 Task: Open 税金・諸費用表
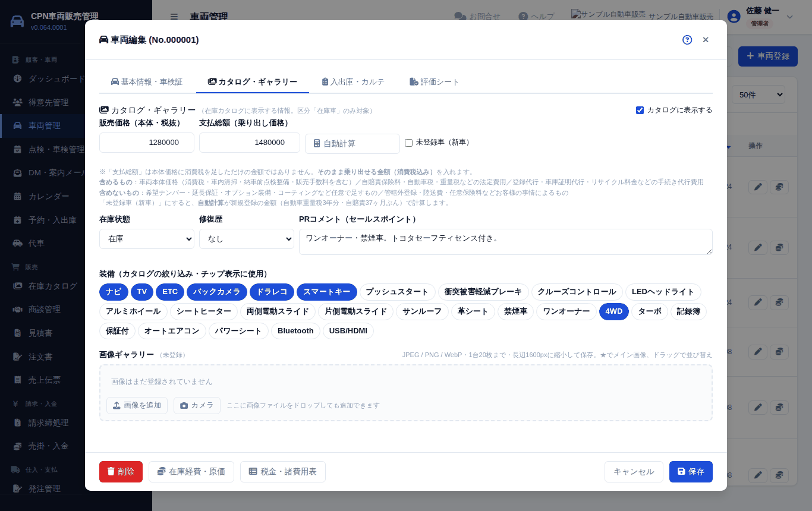pos(283,472)
